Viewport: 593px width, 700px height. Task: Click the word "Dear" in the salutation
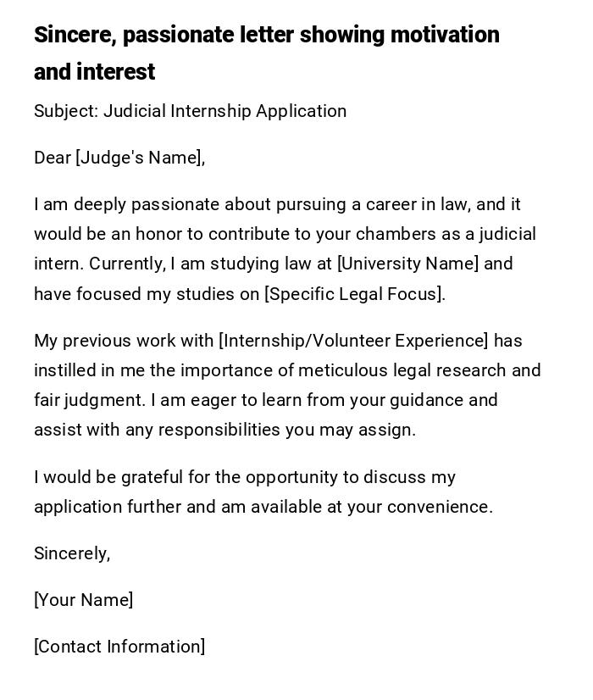pos(53,158)
